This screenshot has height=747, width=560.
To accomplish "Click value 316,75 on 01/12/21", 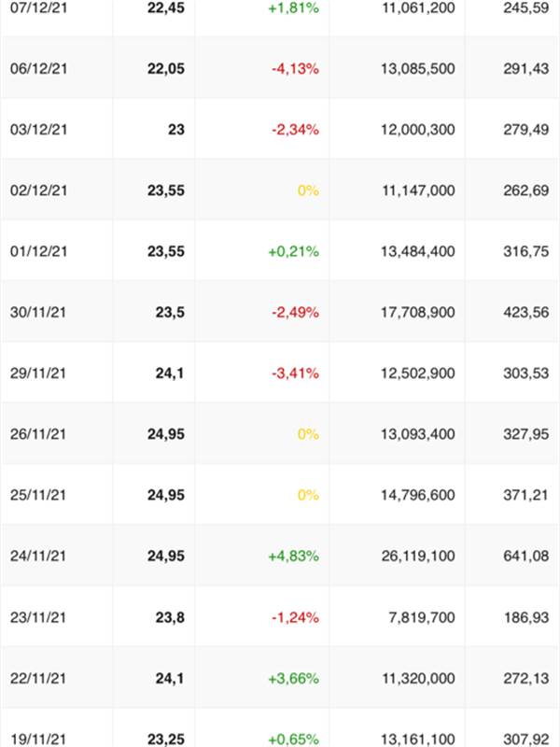I will point(527,251).
